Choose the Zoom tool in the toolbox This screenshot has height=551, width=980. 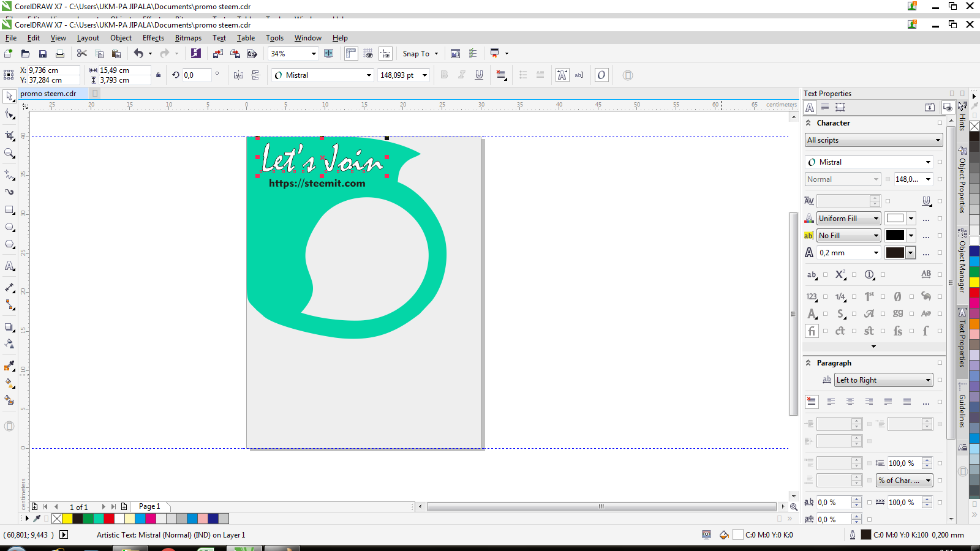9,153
